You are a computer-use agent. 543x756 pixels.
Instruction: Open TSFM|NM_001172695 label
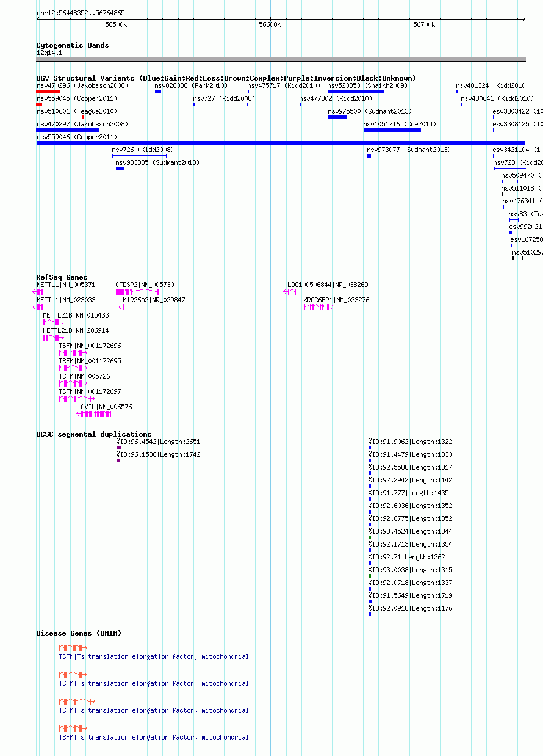click(x=90, y=362)
